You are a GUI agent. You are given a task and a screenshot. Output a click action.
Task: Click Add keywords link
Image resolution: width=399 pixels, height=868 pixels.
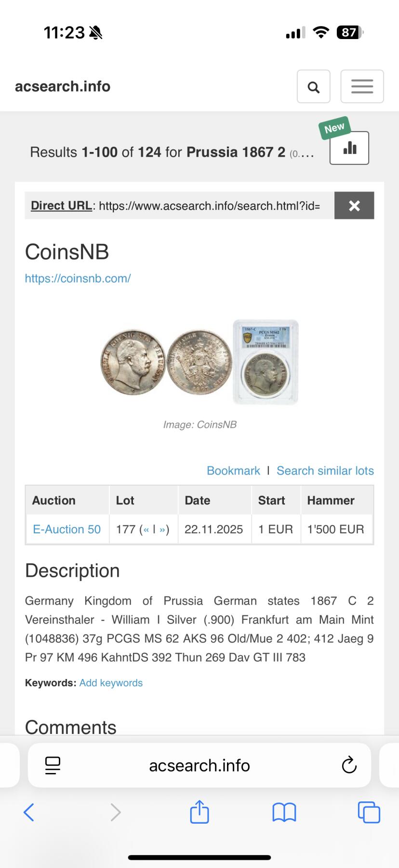tap(111, 683)
